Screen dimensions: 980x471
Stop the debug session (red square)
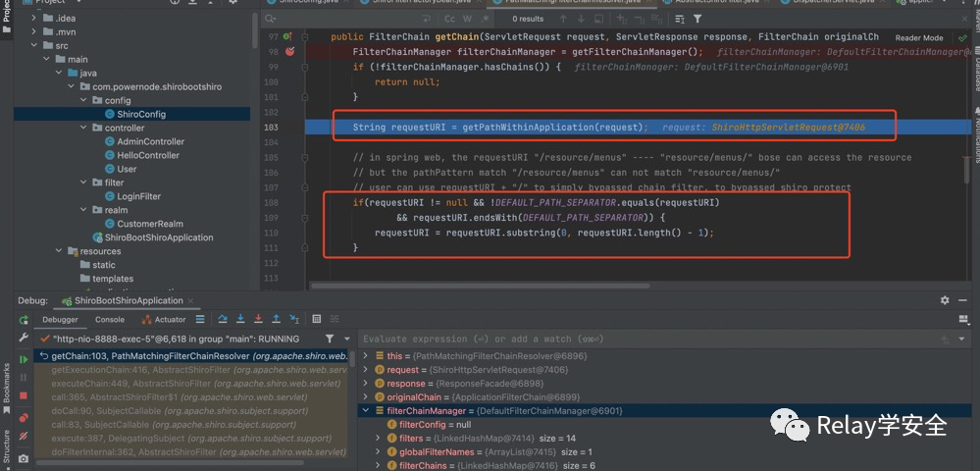point(24,396)
